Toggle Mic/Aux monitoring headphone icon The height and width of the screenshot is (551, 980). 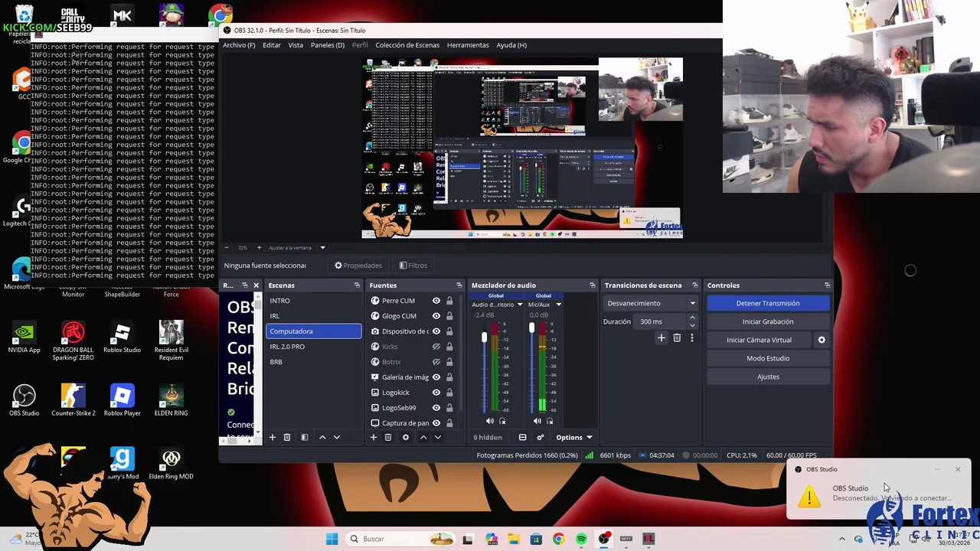pyautogui.click(x=550, y=421)
